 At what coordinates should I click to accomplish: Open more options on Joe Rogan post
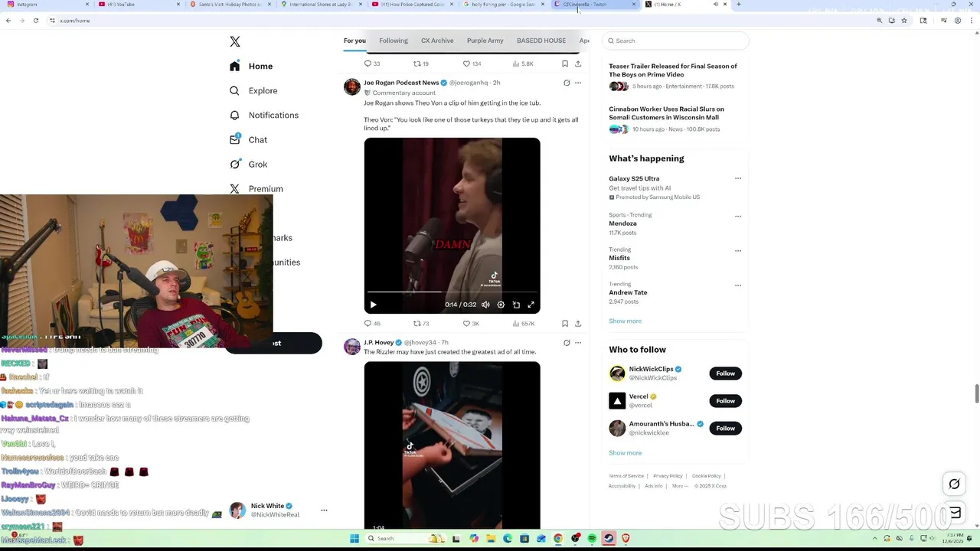578,83
